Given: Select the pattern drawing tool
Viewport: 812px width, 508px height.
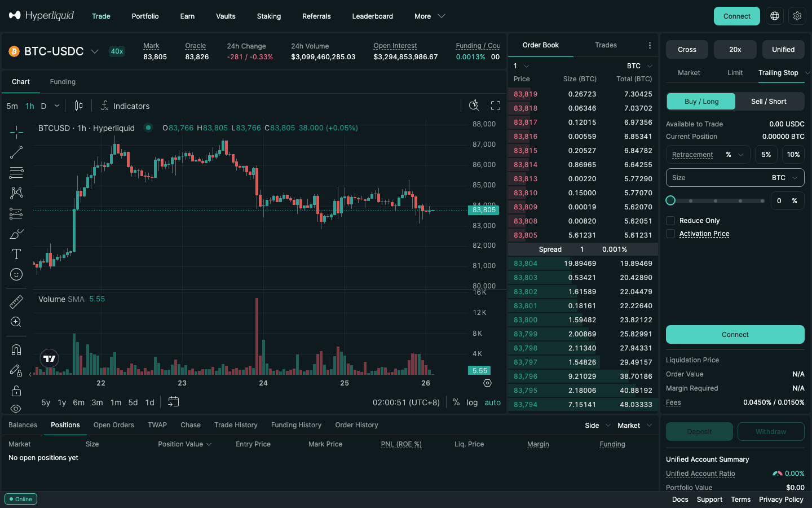Looking at the screenshot, I should coord(16,193).
